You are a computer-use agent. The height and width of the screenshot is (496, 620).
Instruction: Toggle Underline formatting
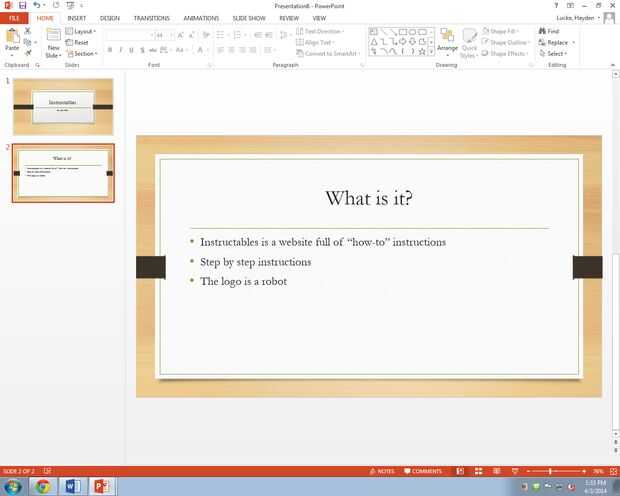(x=131, y=50)
